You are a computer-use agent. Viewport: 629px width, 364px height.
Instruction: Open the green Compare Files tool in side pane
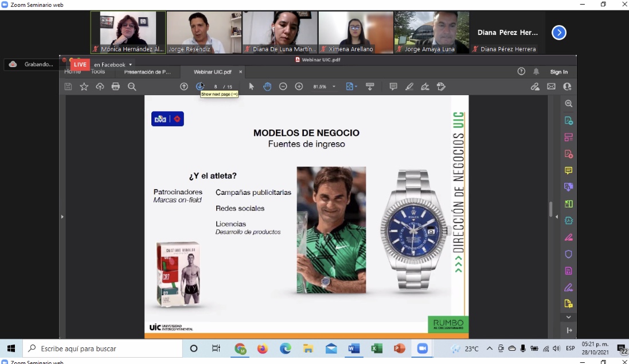point(568,204)
